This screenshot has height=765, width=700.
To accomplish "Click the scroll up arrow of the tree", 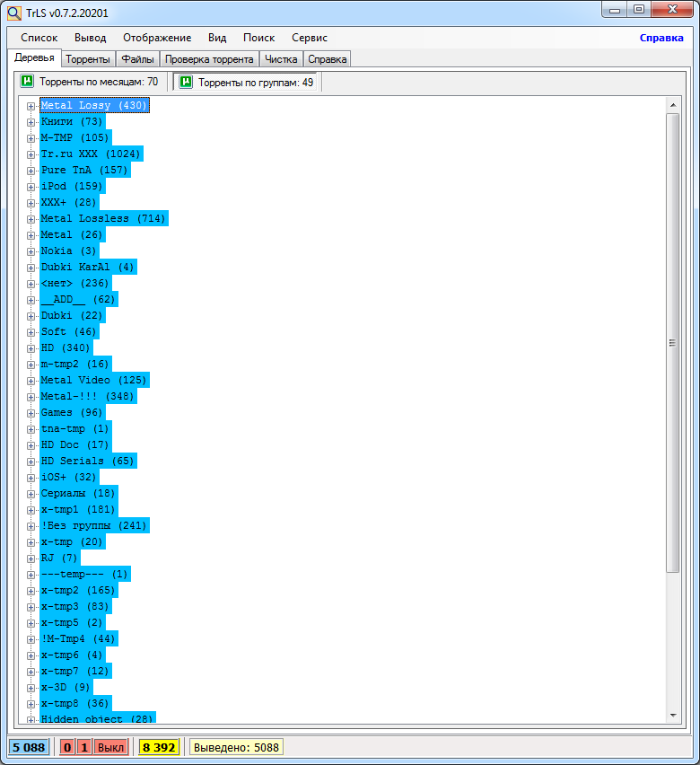I will [x=673, y=105].
